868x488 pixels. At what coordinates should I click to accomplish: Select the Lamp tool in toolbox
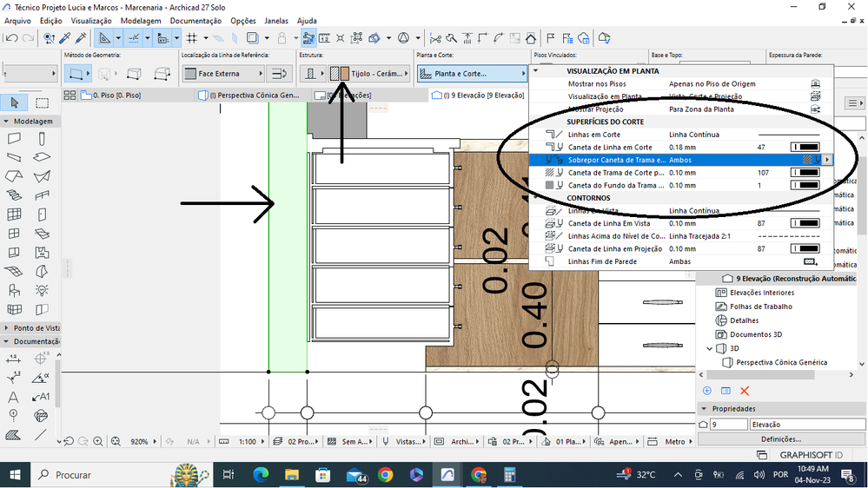pos(42,291)
